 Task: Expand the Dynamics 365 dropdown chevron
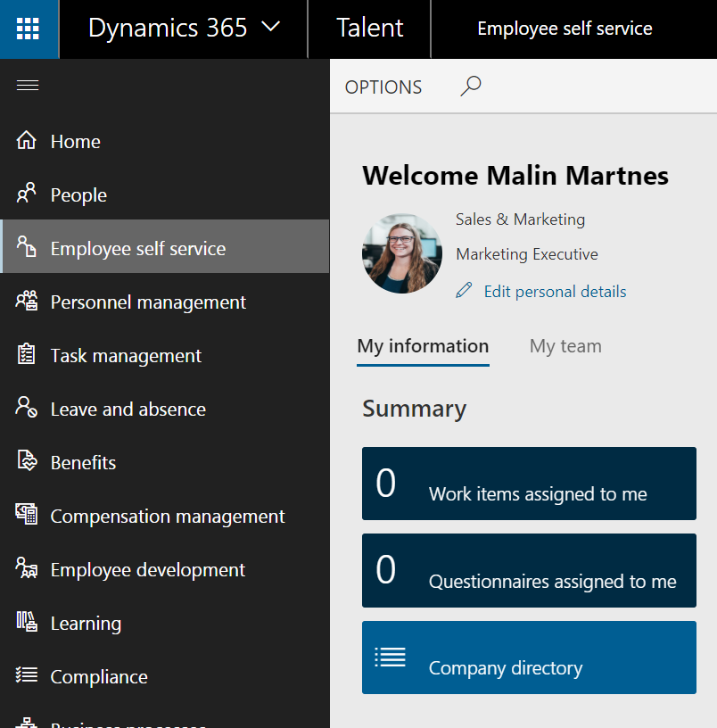click(x=270, y=28)
